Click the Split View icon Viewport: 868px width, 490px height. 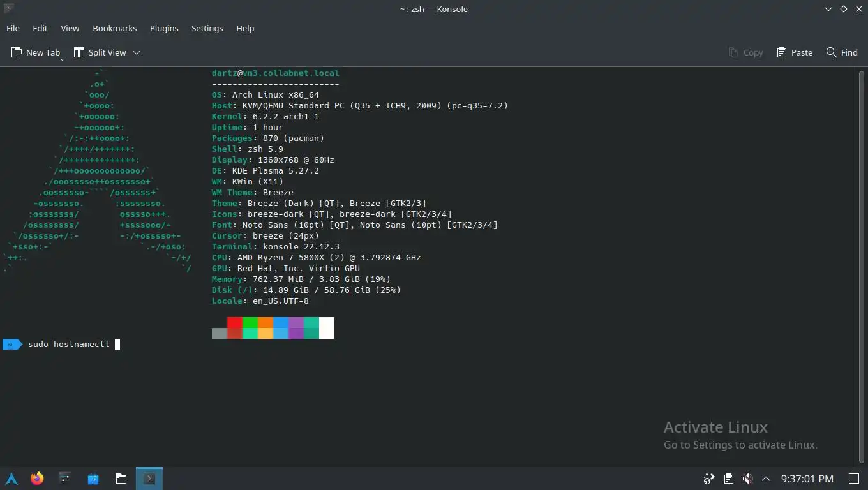pyautogui.click(x=79, y=52)
